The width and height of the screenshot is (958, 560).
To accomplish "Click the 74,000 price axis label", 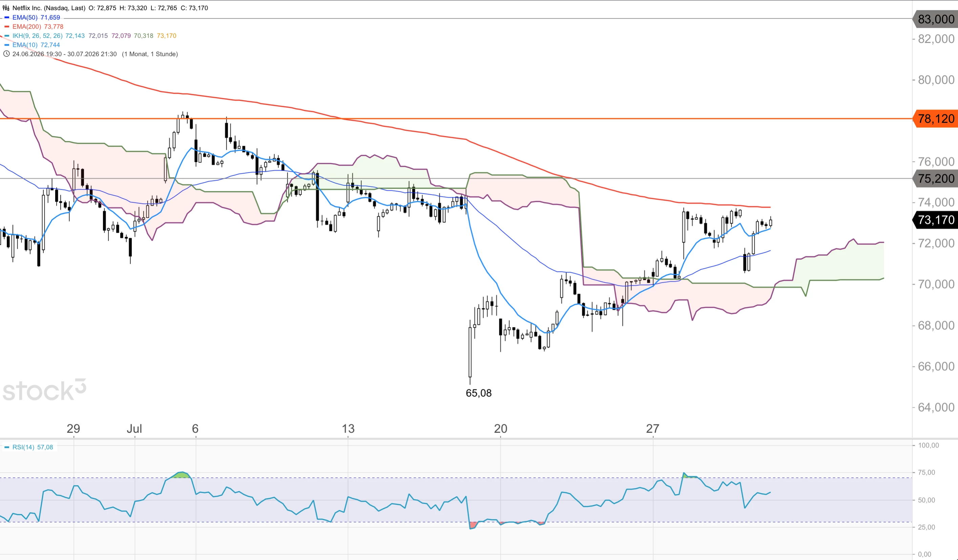I will coord(936,202).
